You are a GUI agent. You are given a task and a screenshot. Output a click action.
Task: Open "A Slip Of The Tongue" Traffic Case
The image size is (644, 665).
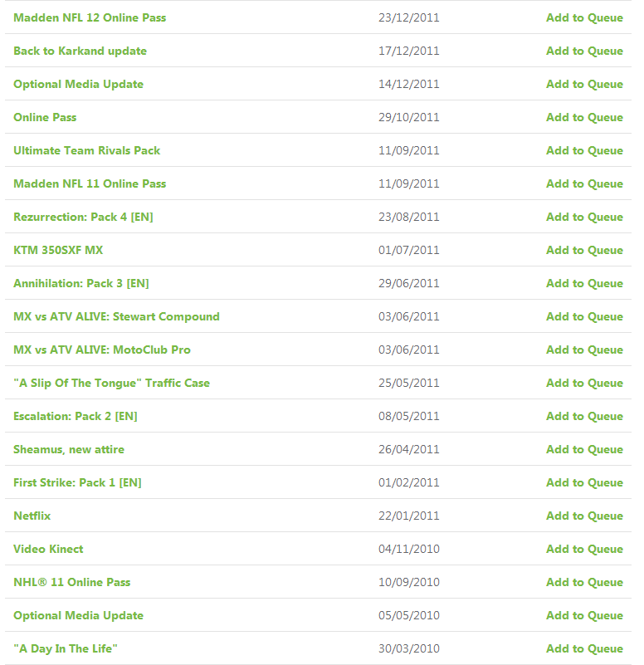[111, 383]
